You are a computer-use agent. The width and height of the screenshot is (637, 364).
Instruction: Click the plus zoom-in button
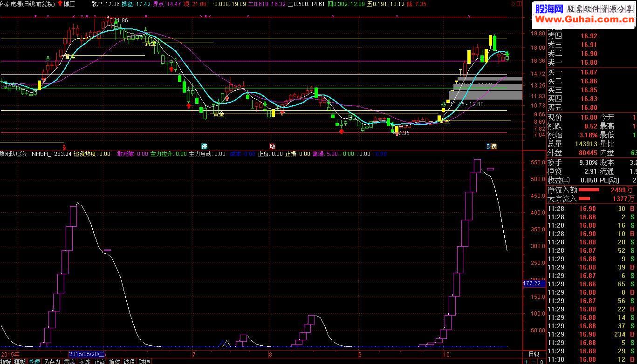click(x=527, y=362)
